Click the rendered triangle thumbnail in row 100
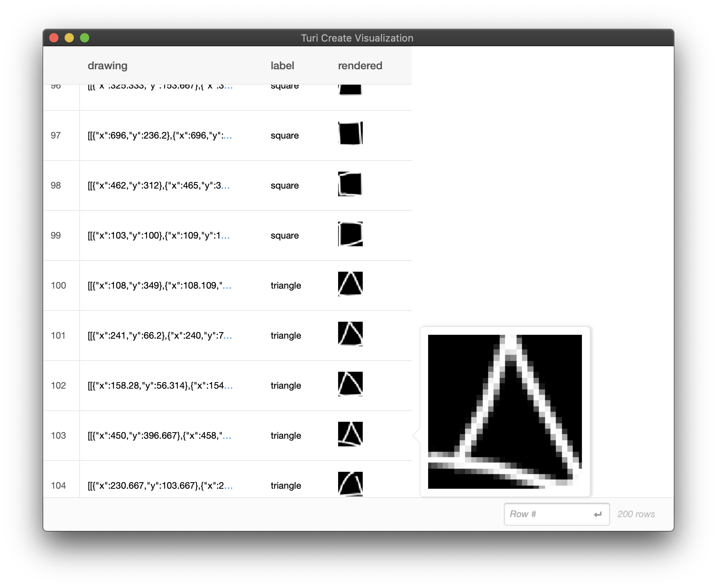717x588 pixels. click(350, 284)
